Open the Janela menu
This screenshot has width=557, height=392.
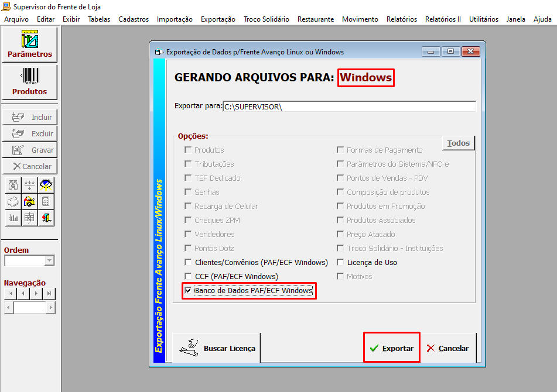pos(516,19)
